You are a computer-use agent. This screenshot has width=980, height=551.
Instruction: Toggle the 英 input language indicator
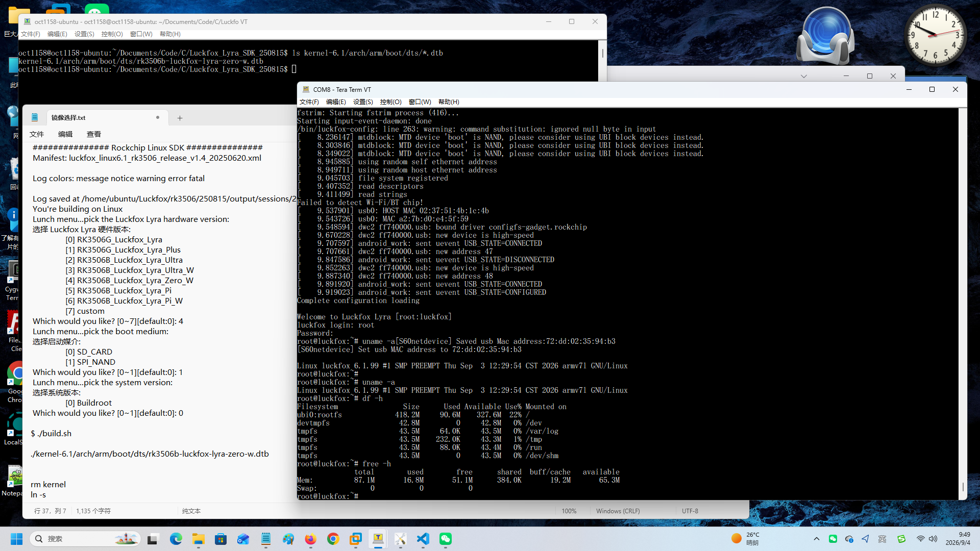[882, 539]
